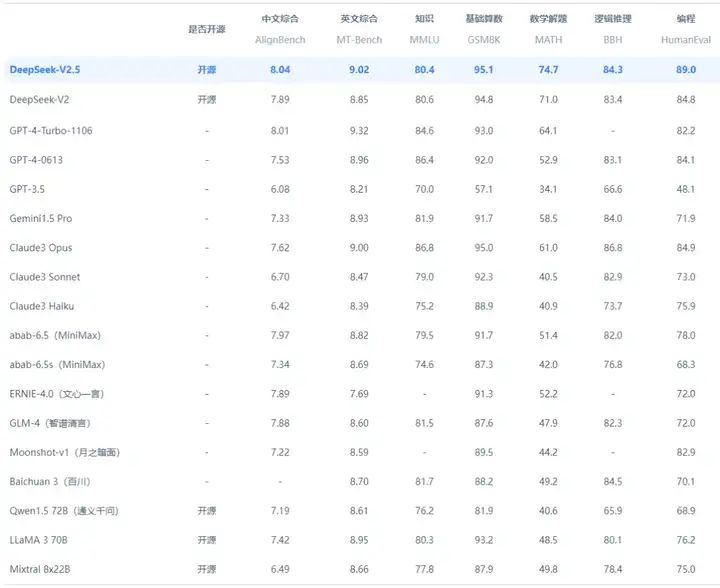This screenshot has height=588, width=720.
Task: Select the DeepSeek-V2 row label
Action: (x=39, y=100)
